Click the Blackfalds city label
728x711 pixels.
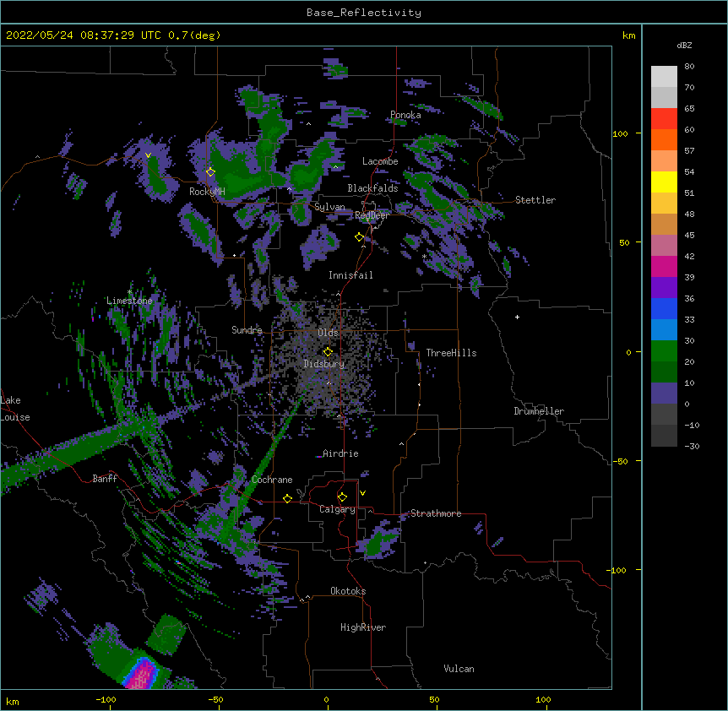click(372, 188)
